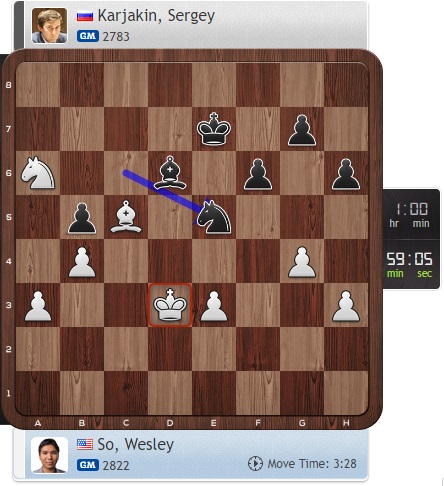Click the white pawn on g4
The width and height of the screenshot is (444, 486).
[302, 262]
